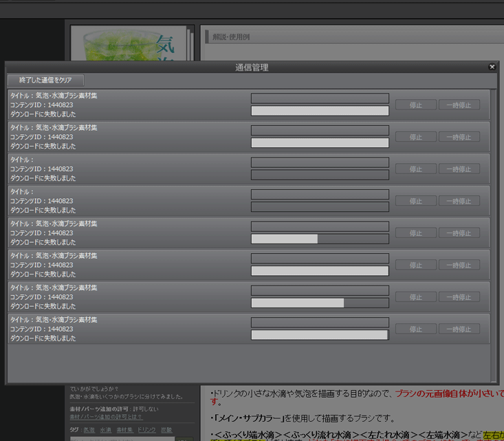504x441 pixels.
Task: Click the 終了した通信をクリア button
Action: coord(45,80)
